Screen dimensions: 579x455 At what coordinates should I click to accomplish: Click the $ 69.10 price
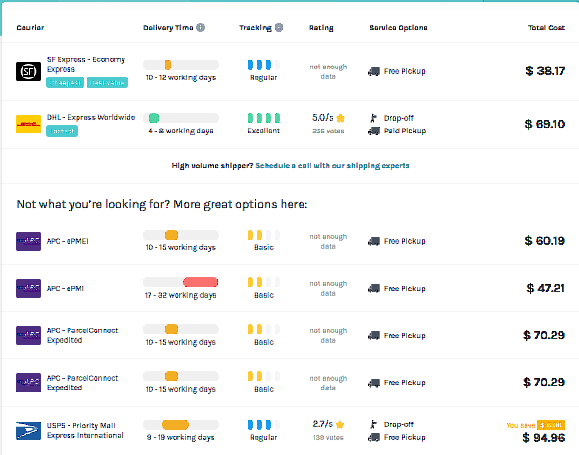pos(545,124)
